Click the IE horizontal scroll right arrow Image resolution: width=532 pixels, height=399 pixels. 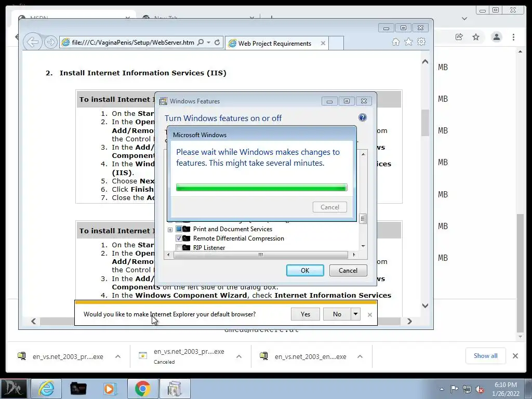point(409,321)
